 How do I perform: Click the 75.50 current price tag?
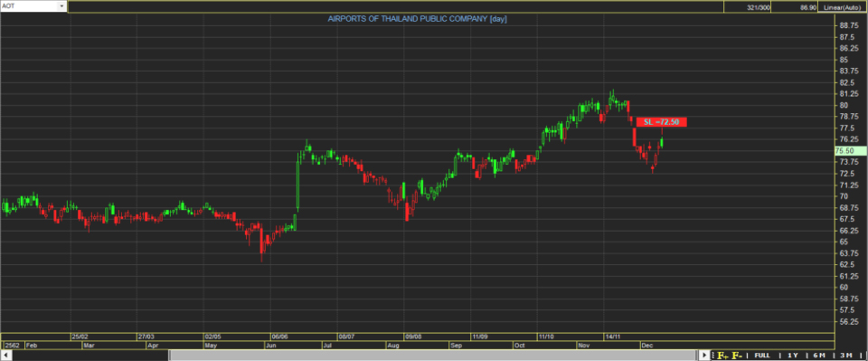point(850,150)
